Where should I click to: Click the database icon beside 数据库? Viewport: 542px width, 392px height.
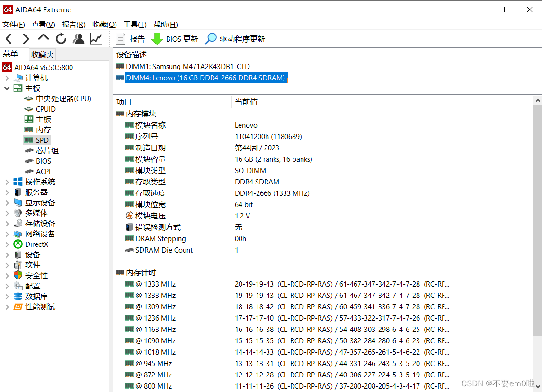[x=18, y=296]
